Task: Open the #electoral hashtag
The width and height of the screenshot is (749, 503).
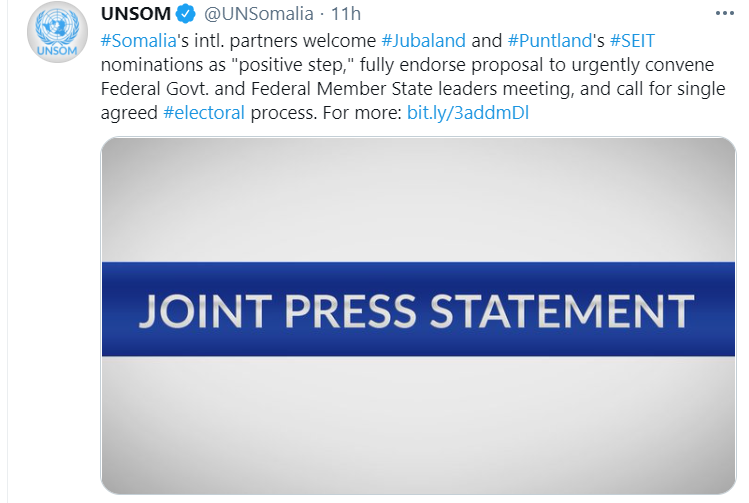Action: (x=203, y=112)
